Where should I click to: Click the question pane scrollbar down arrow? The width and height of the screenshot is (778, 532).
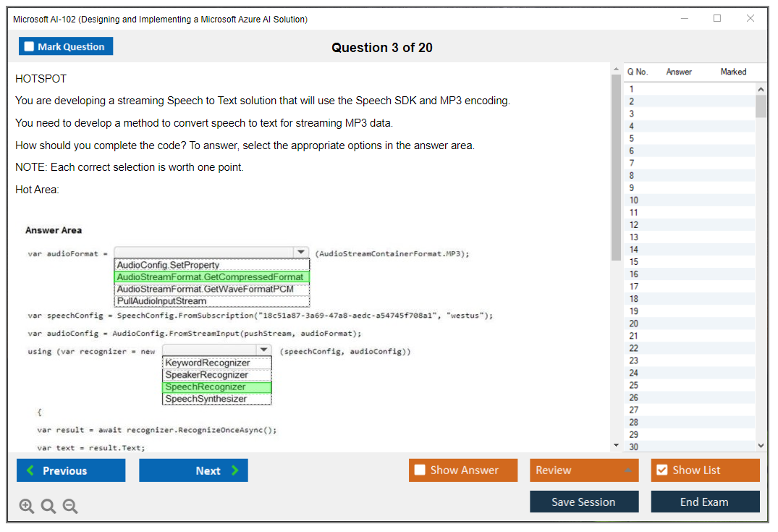pyautogui.click(x=616, y=445)
